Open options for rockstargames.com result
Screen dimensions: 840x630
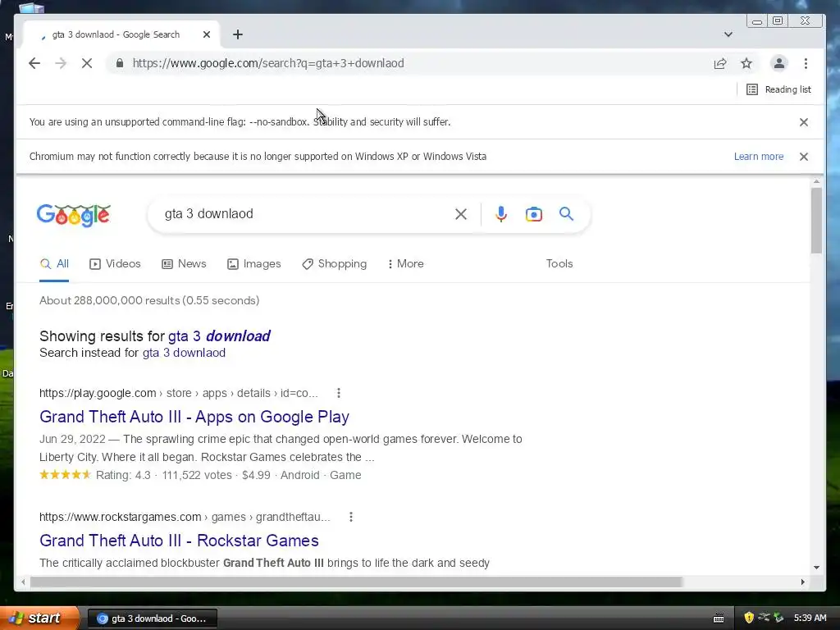[351, 517]
